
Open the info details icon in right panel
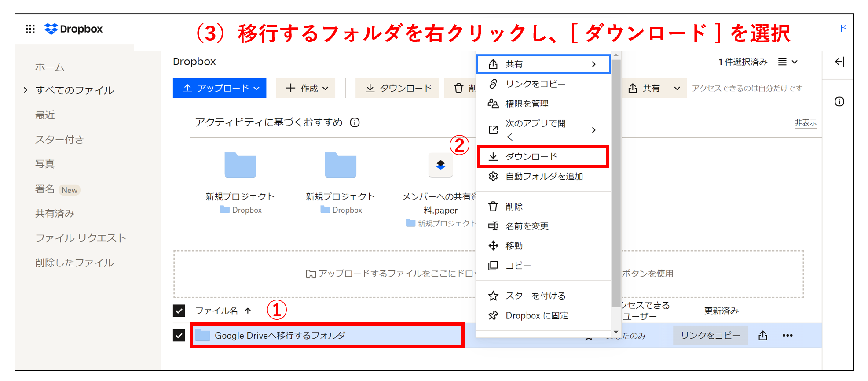pos(839,102)
